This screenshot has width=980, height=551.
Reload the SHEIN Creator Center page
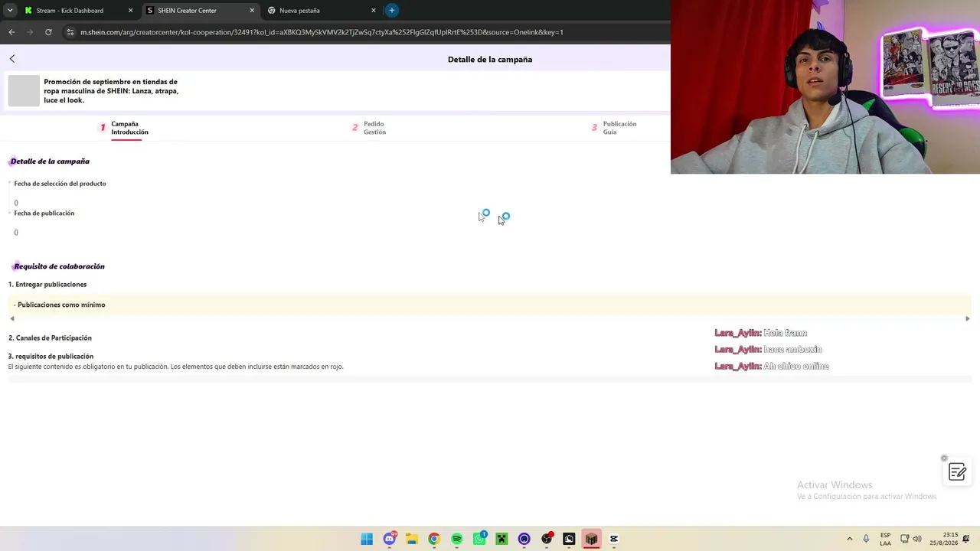tap(48, 32)
